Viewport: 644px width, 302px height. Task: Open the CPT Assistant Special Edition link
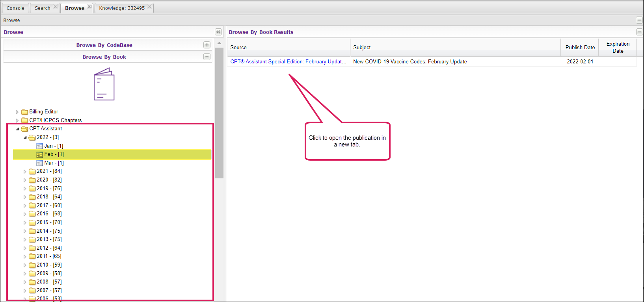point(288,61)
